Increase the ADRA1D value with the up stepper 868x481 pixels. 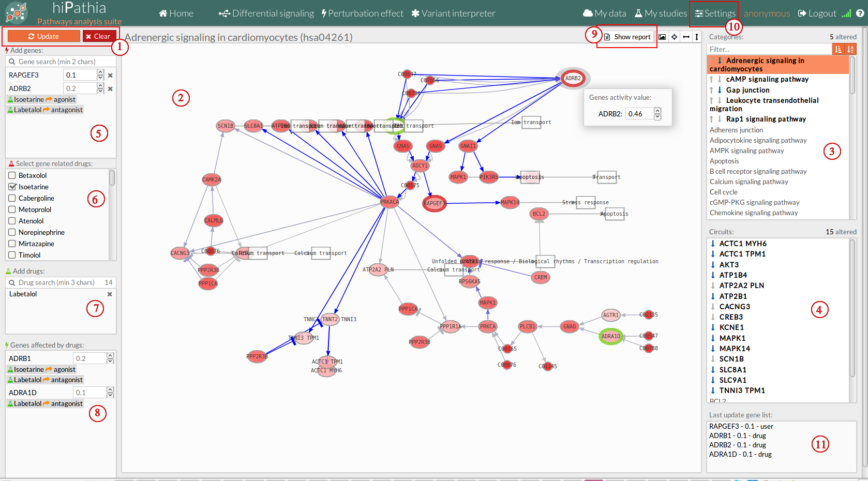coord(110,389)
